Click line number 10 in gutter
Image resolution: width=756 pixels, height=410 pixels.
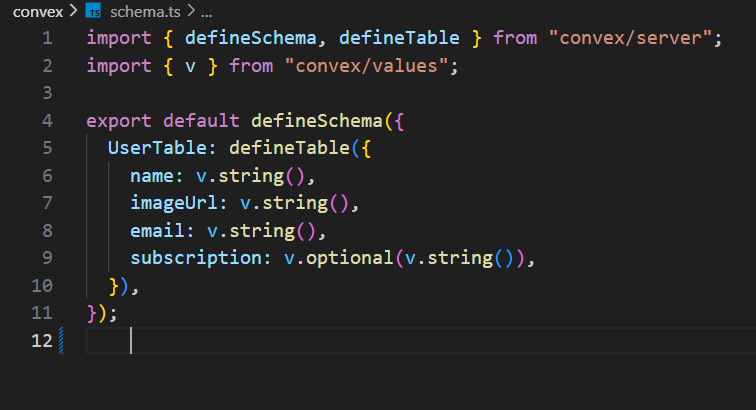42,286
